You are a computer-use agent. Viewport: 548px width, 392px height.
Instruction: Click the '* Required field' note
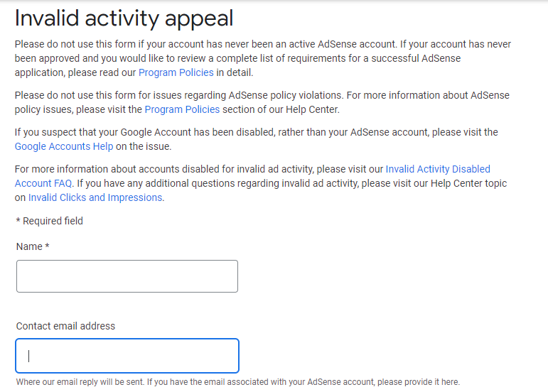[49, 221]
